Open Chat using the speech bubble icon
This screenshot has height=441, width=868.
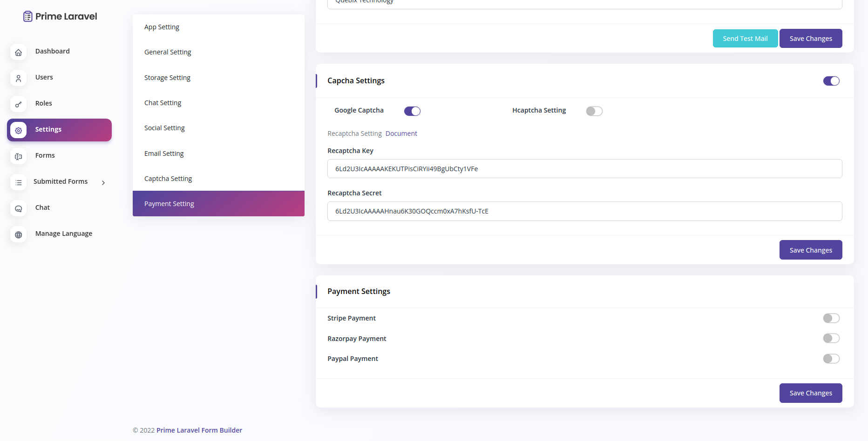18,208
